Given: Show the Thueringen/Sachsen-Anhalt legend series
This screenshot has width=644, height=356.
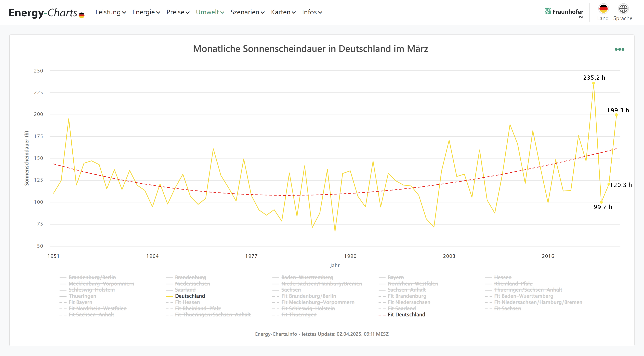Looking at the screenshot, I should 523,290.
